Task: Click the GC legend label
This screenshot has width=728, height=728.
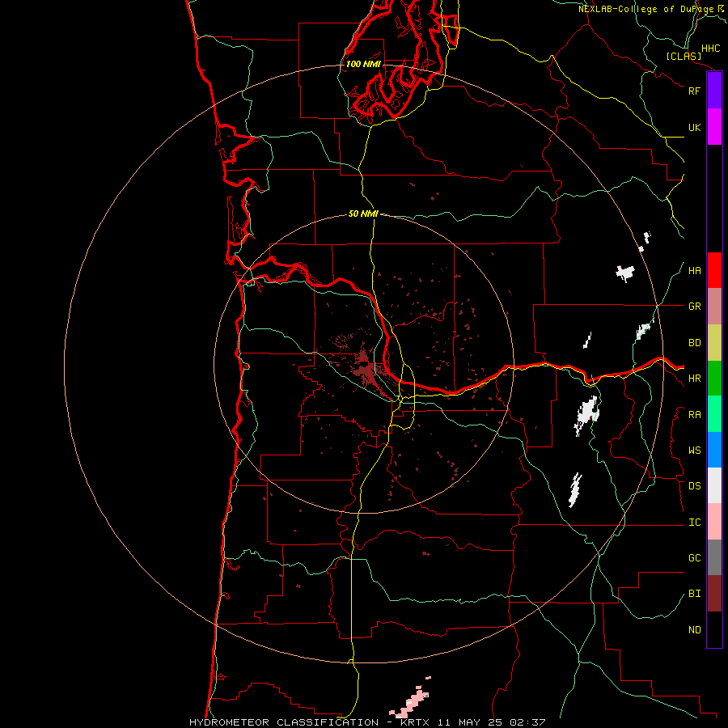Action: (x=694, y=558)
